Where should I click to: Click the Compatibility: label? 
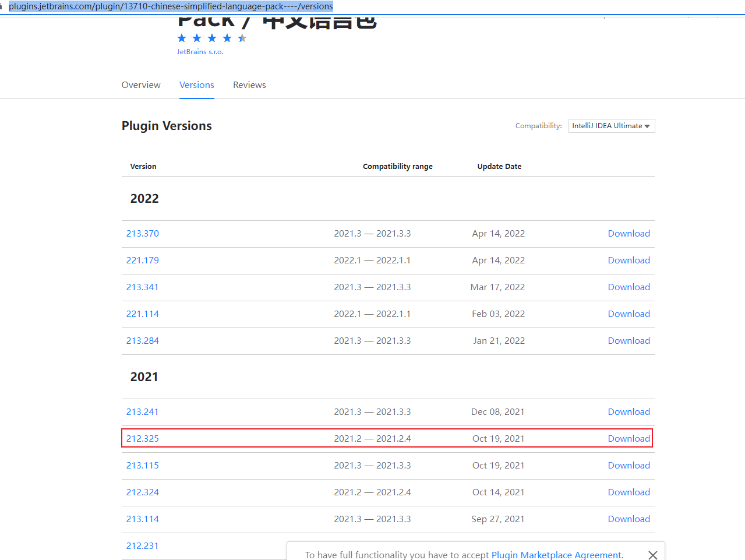tap(539, 126)
